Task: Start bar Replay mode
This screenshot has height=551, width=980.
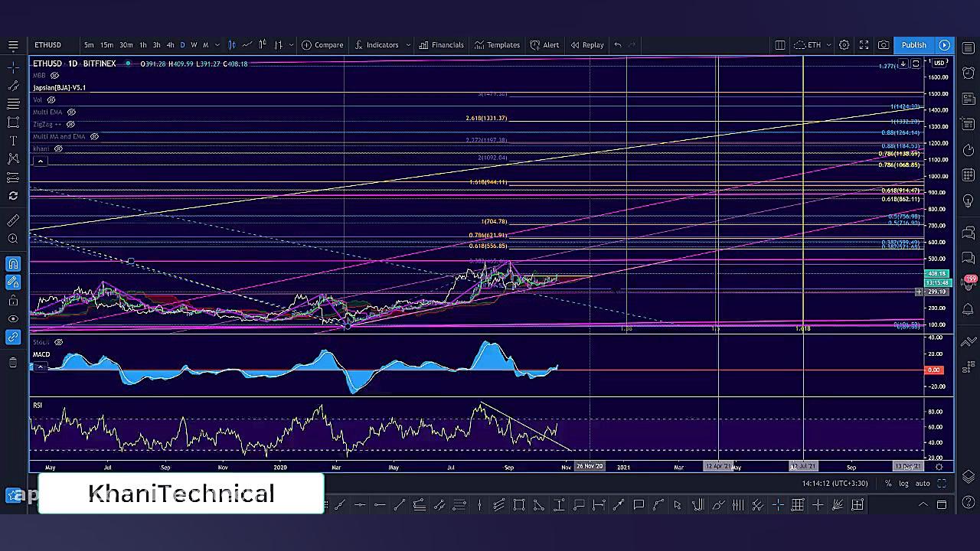Action: 587,45
